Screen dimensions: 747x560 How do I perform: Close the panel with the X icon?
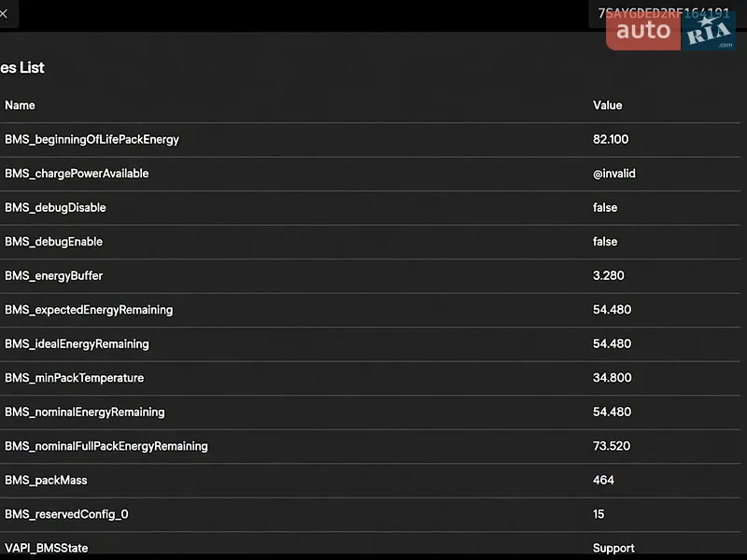[x=4, y=14]
